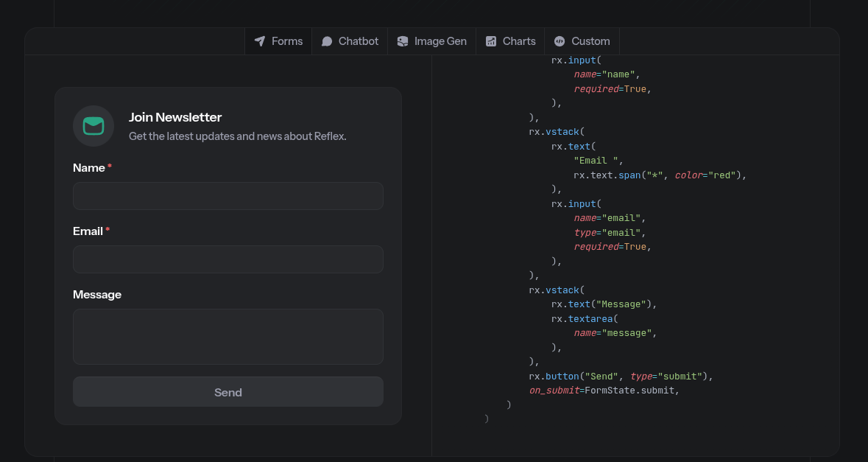This screenshot has height=462, width=868.
Task: Click the Name field label
Action: (89, 168)
